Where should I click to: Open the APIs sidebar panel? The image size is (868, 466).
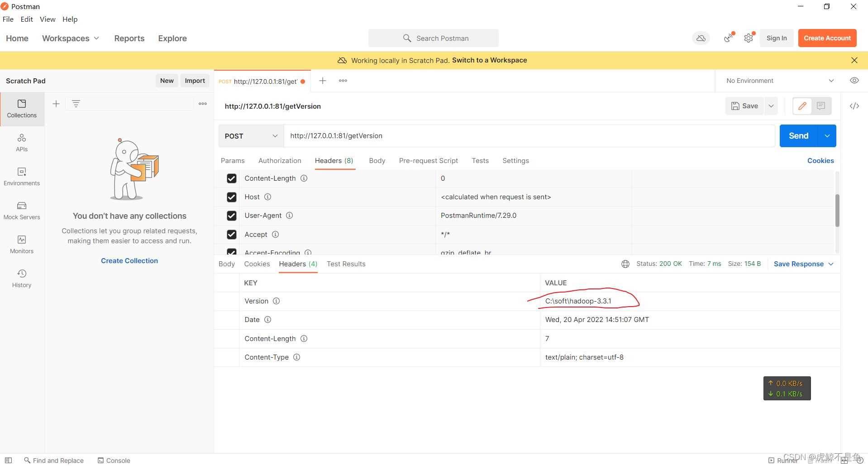pyautogui.click(x=22, y=143)
